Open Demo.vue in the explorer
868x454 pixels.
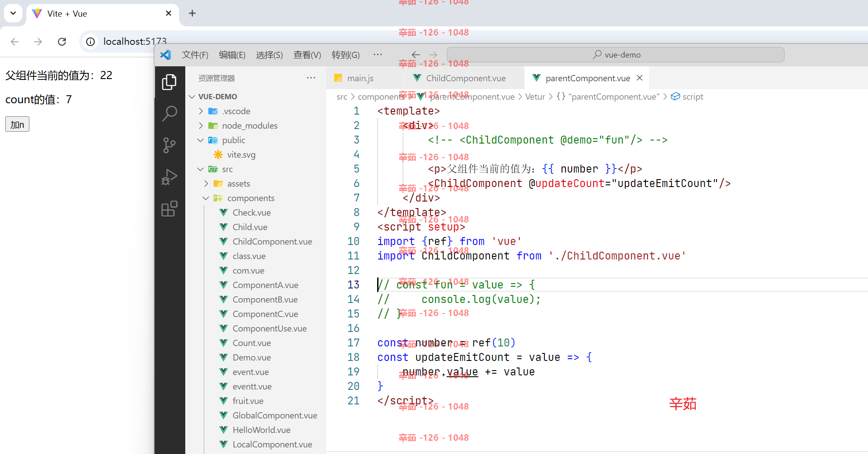(x=256, y=357)
